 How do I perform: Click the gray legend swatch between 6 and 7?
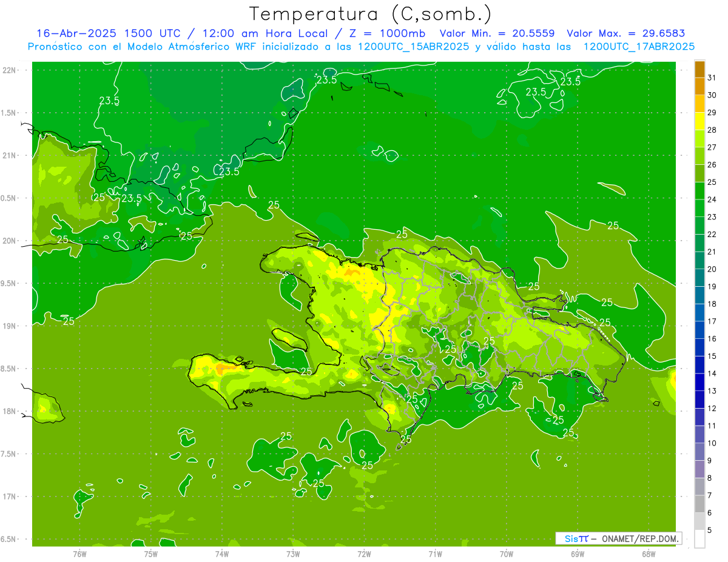point(699,504)
